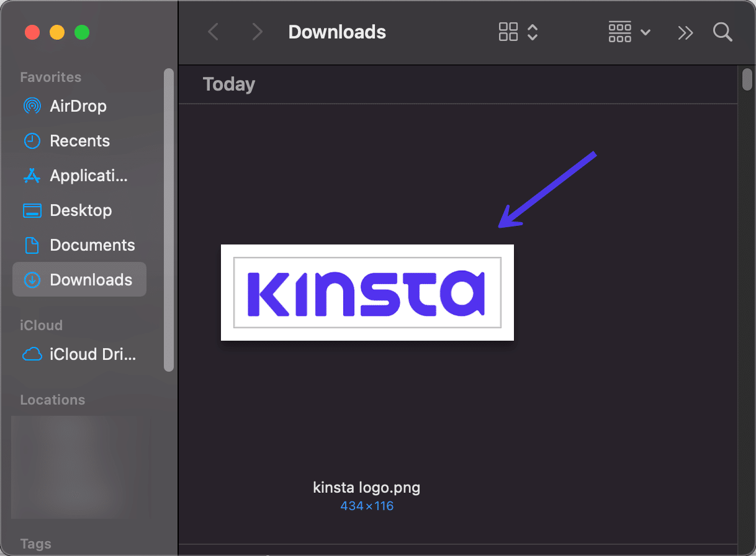Click the green zoom window button
The height and width of the screenshot is (556, 756).
point(82,32)
